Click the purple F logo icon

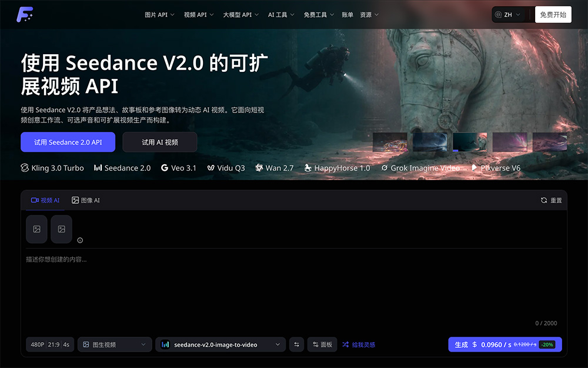24,14
